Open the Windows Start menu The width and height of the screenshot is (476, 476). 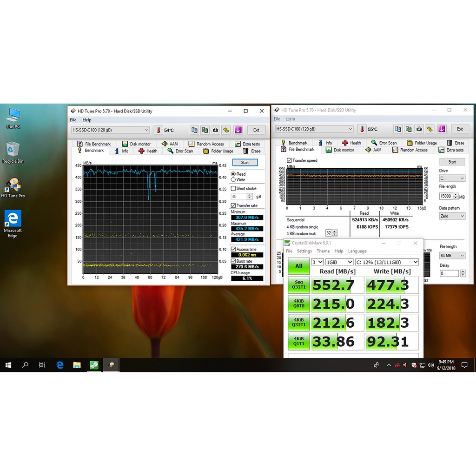8,365
